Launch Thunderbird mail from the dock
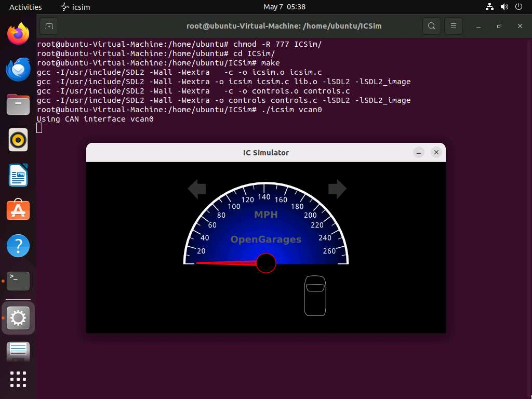The width and height of the screenshot is (532, 399). pos(18,70)
